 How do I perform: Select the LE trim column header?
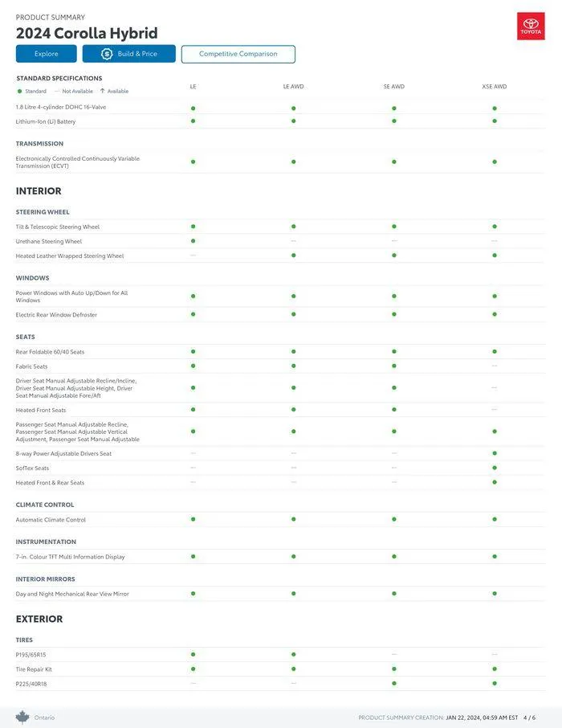coord(193,86)
